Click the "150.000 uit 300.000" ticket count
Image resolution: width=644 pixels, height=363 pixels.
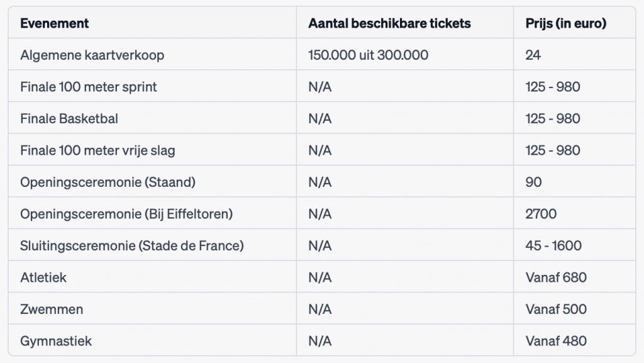368,55
